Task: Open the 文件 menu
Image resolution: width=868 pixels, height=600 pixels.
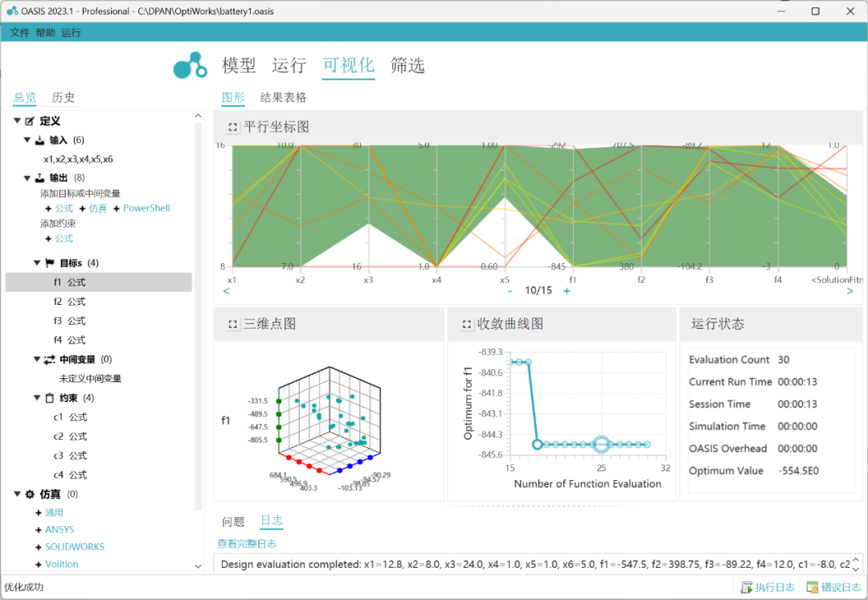Action: pos(19,33)
